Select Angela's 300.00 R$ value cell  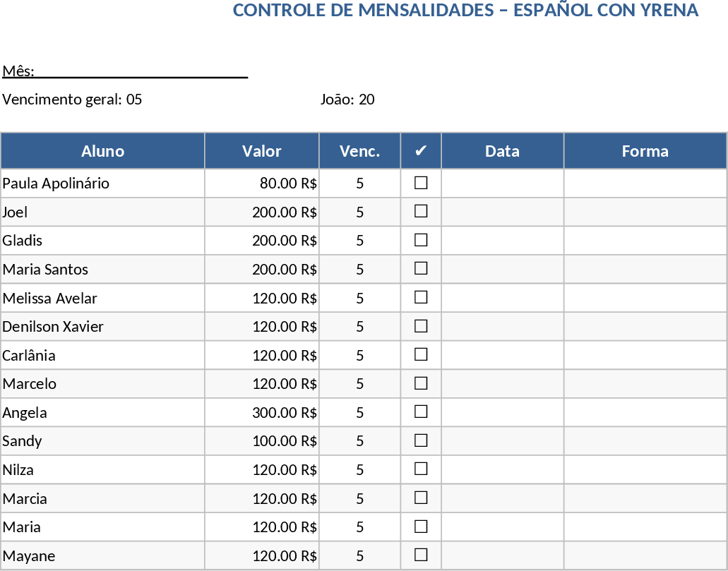[x=261, y=412]
